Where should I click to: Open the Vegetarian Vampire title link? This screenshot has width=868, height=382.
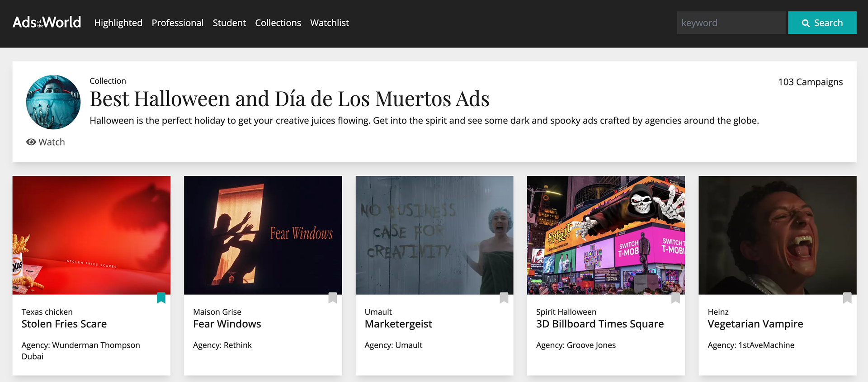[x=755, y=324]
